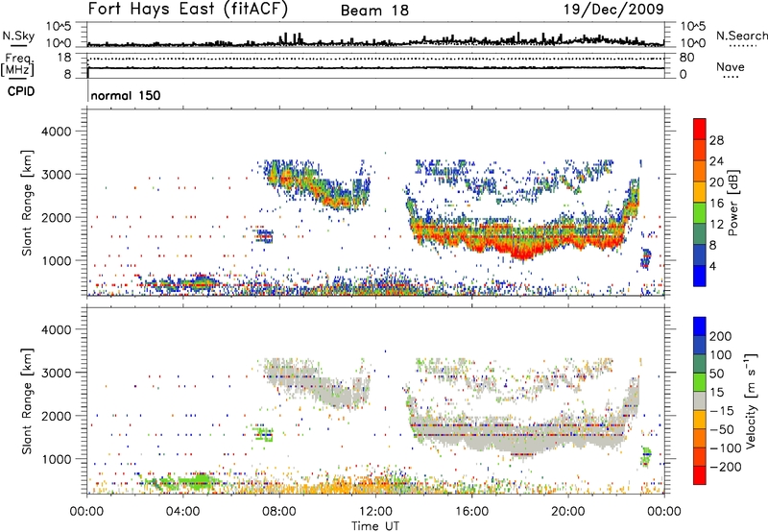The image size is (768, 532).
Task: Pick the gray -15 to 15 Velocity segment
Action: pos(700,400)
